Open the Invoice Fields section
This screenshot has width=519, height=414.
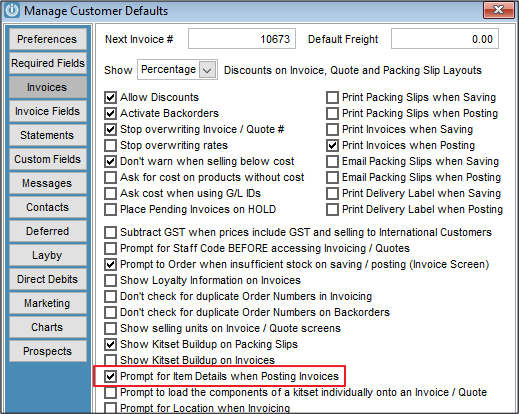point(48,111)
